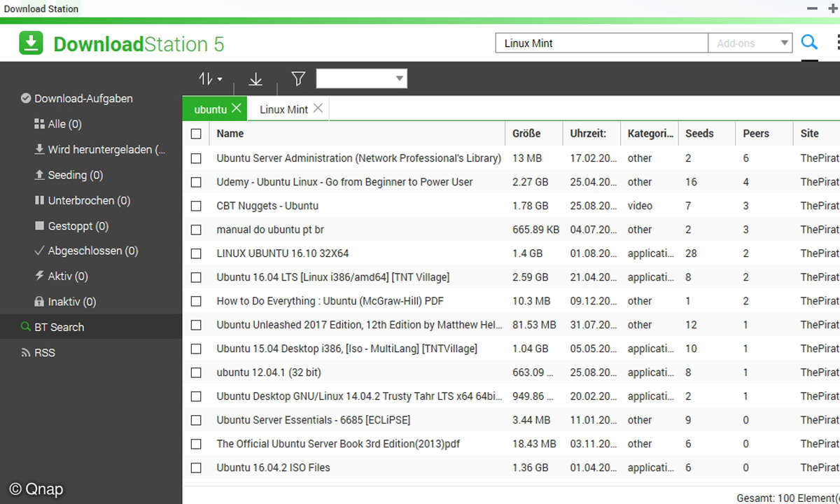This screenshot has width=840, height=504.
Task: Check the Udemy - Ubuntu Linux row
Action: pos(196,182)
